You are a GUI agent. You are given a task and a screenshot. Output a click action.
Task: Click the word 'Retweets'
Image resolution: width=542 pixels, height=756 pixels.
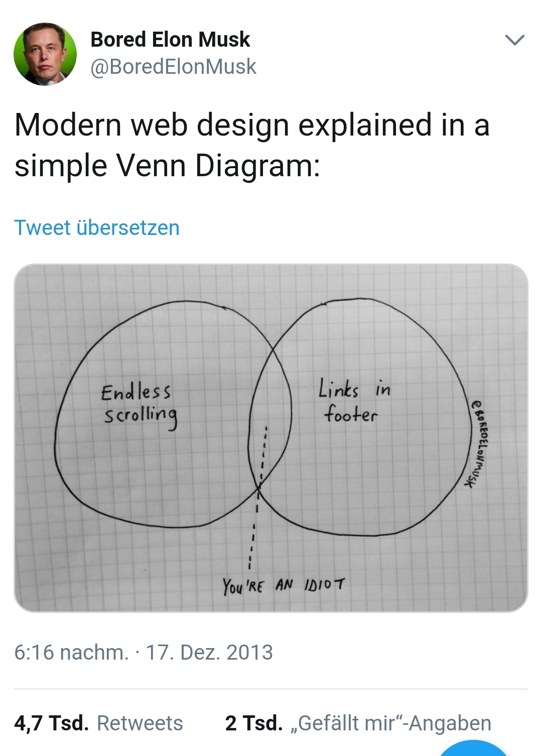click(140, 723)
